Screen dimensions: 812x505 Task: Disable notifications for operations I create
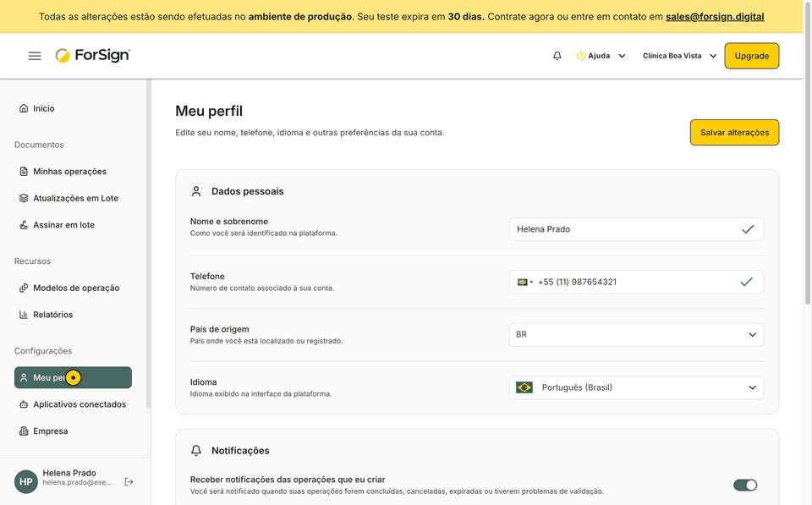point(745,485)
